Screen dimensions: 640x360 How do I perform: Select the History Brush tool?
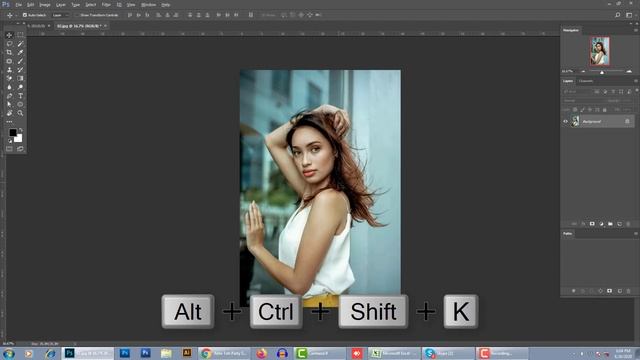(x=20, y=70)
